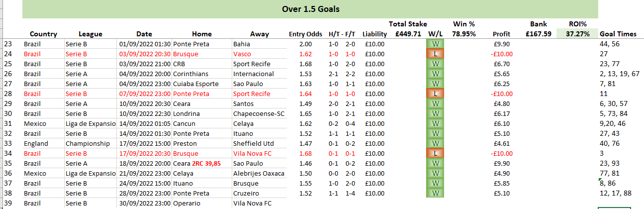Click the W badge for Corinthians vs Internacional
Viewport: 644px width, 209px height.
(x=436, y=74)
